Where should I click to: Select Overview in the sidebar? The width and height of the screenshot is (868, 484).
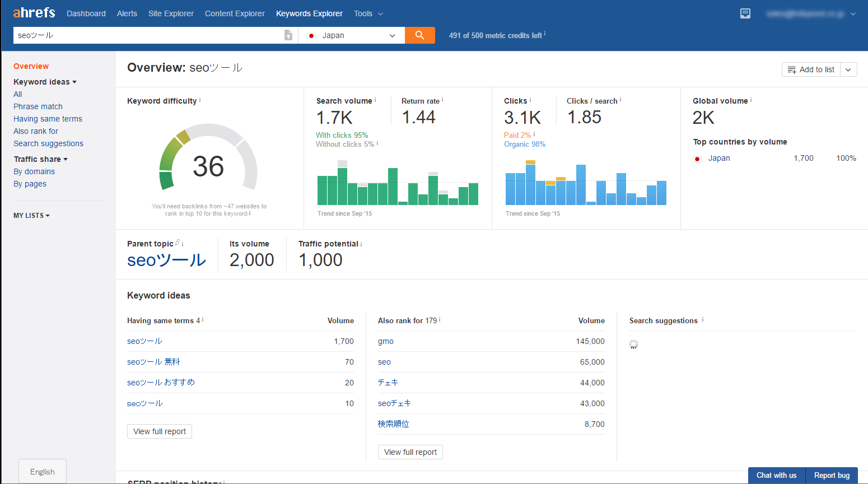(x=31, y=66)
